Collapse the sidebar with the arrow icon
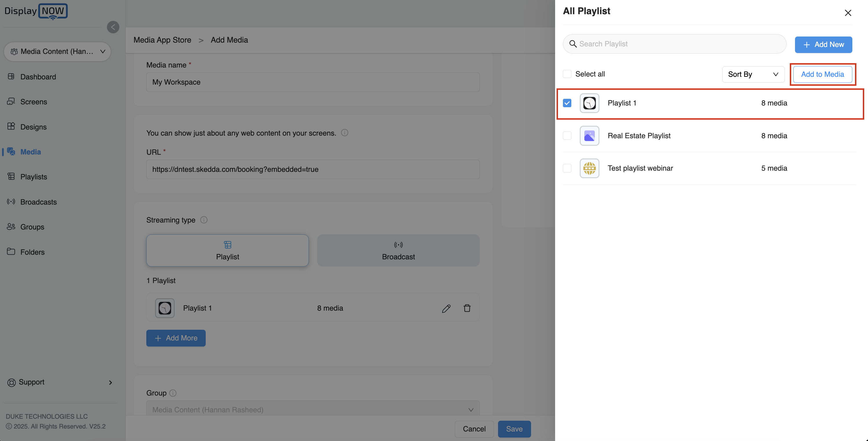Screen dimensions: 868x441 [x=113, y=27]
